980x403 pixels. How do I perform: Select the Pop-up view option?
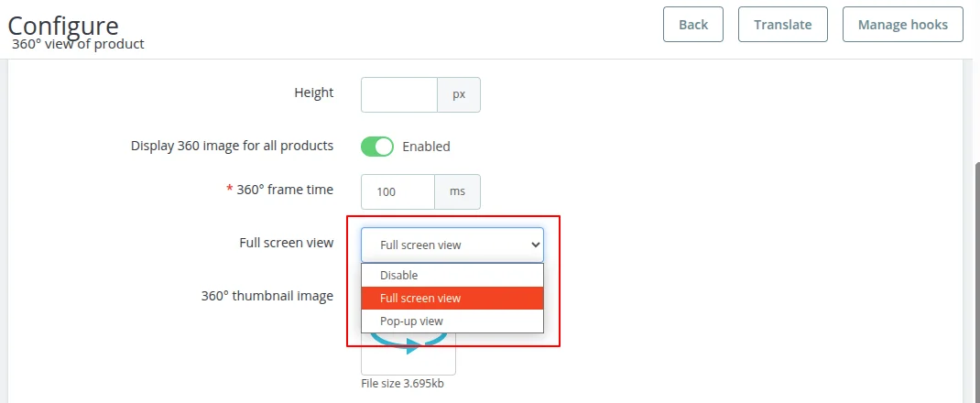411,321
